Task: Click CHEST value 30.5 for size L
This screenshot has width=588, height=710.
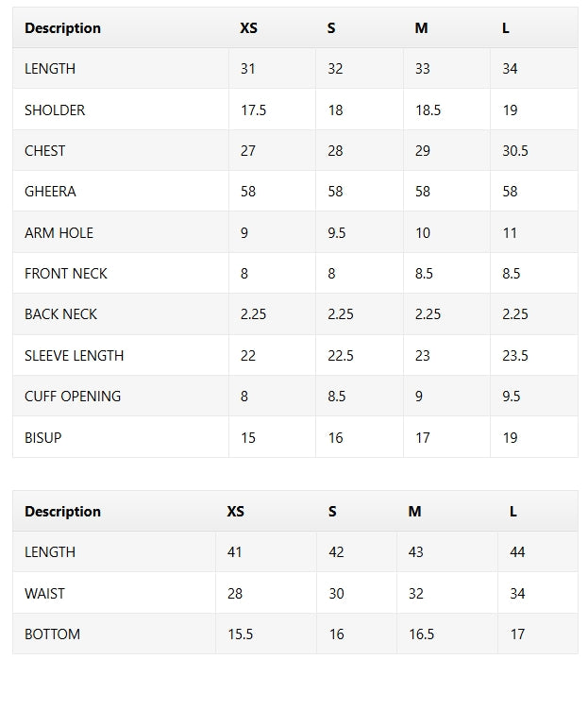Action: click(x=515, y=151)
